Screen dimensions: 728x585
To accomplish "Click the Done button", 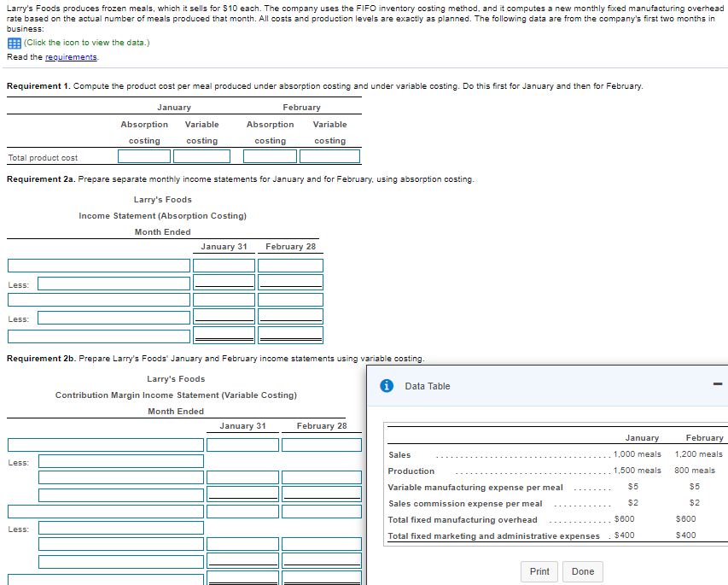I will click(583, 571).
